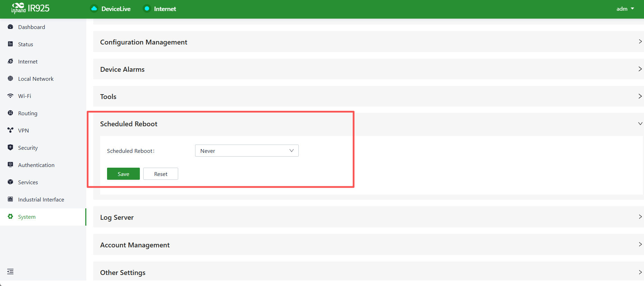Click the Account Management section title
Screen dimensions: 644x286
coord(135,245)
